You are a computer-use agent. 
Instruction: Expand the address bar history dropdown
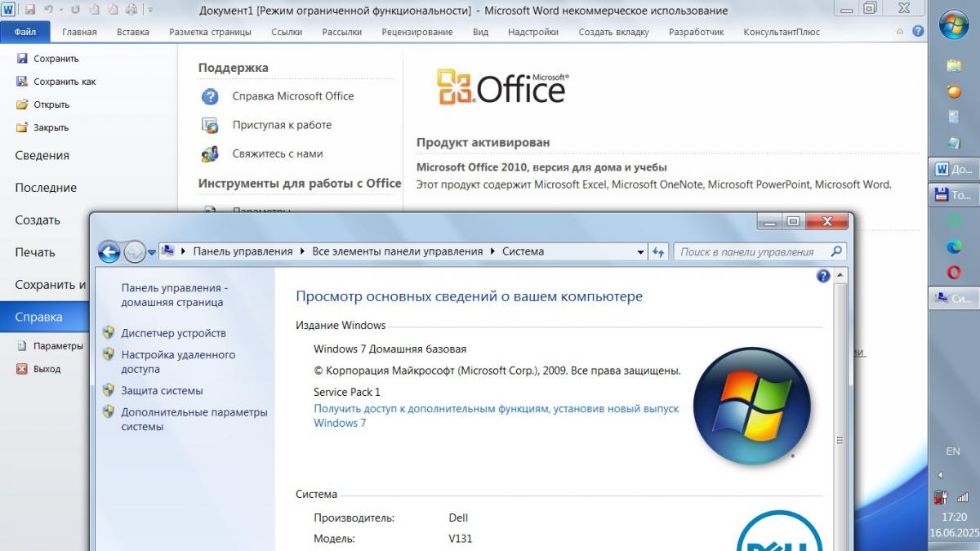[x=640, y=252]
